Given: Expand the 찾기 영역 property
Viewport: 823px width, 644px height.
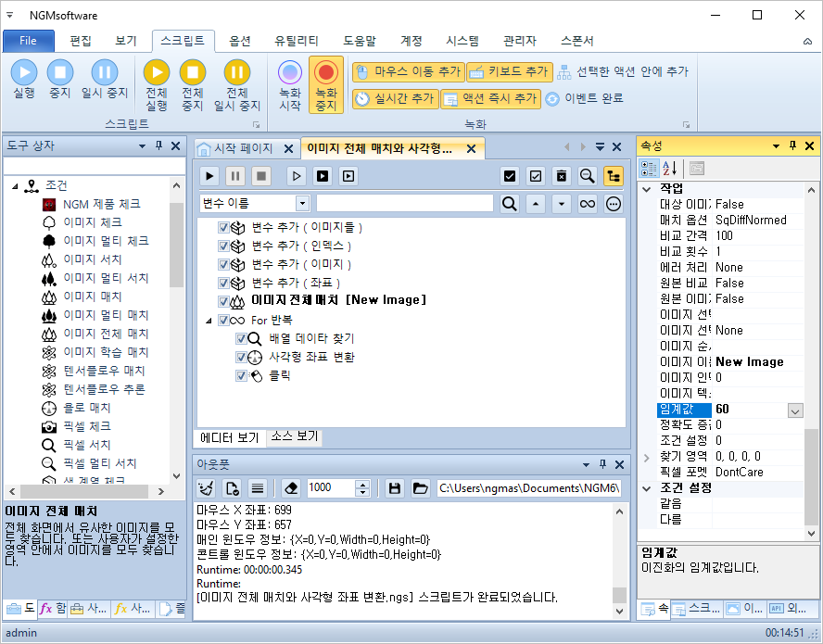Looking at the screenshot, I should click(647, 457).
